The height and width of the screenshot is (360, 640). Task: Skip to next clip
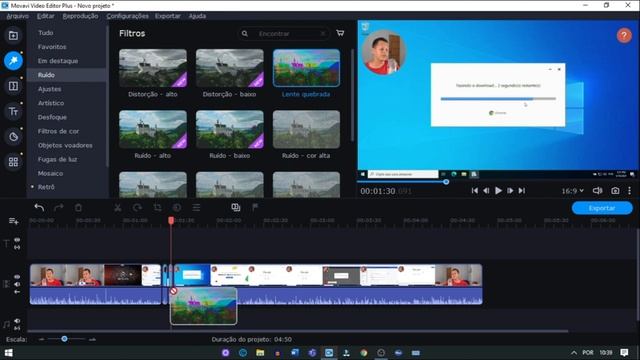pos(522,191)
